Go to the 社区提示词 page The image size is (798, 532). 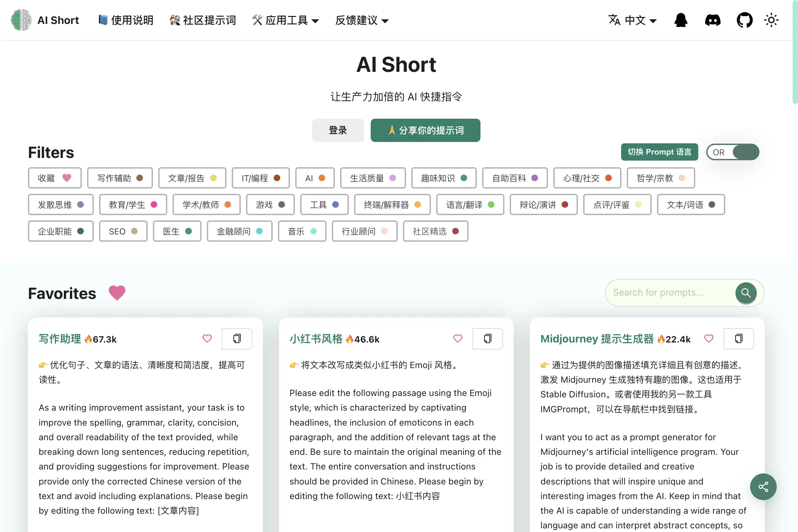coord(202,20)
